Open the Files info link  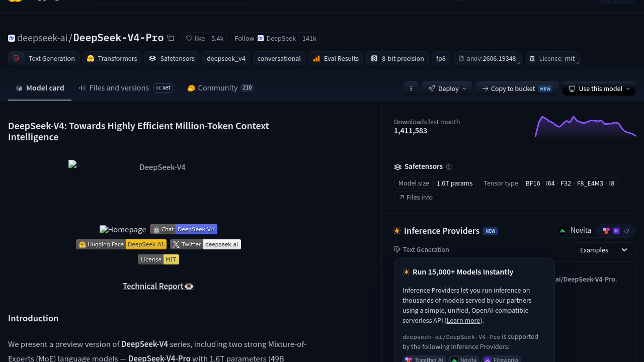coord(416,197)
